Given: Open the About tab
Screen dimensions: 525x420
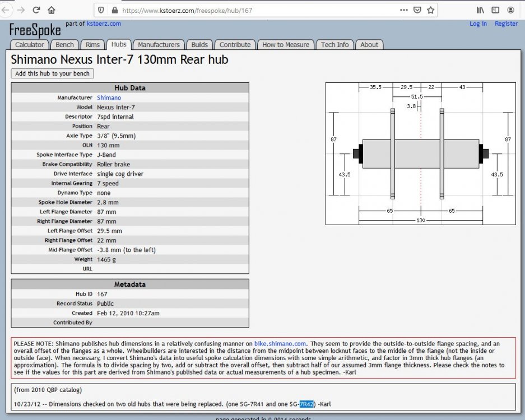Looking at the screenshot, I should (x=369, y=44).
